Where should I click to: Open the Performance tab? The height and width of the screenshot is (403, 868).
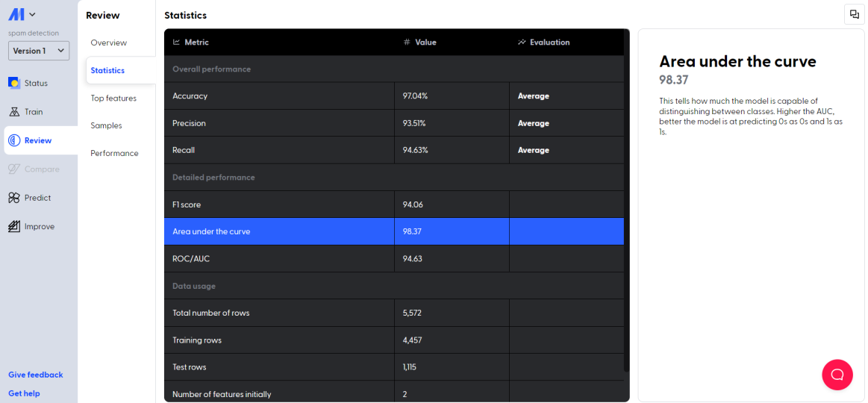(115, 153)
